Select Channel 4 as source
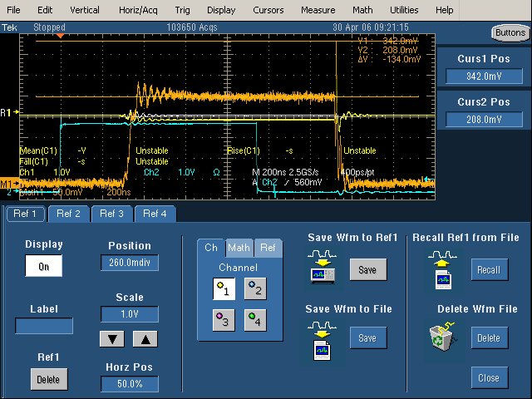The height and width of the screenshot is (399, 532). click(x=256, y=321)
